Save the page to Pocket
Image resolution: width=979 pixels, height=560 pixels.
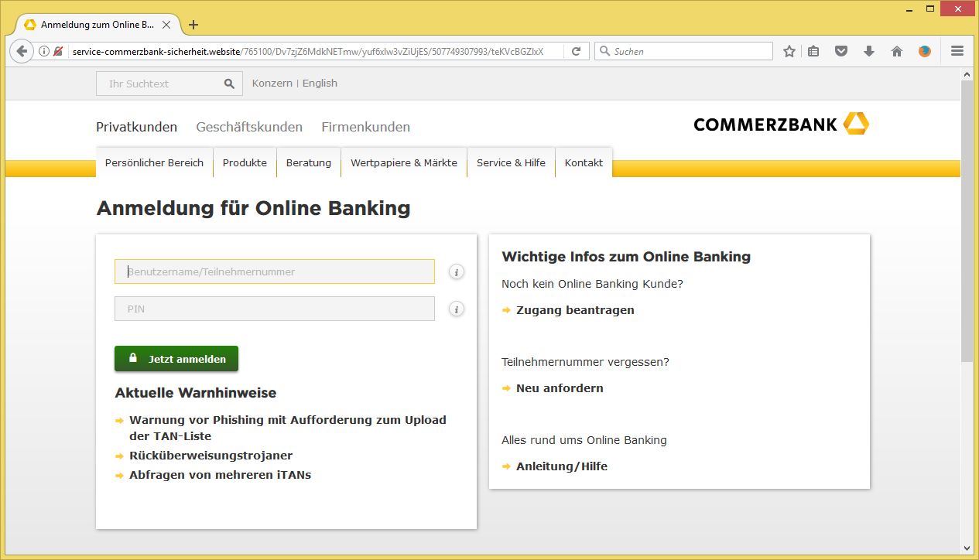tap(841, 50)
